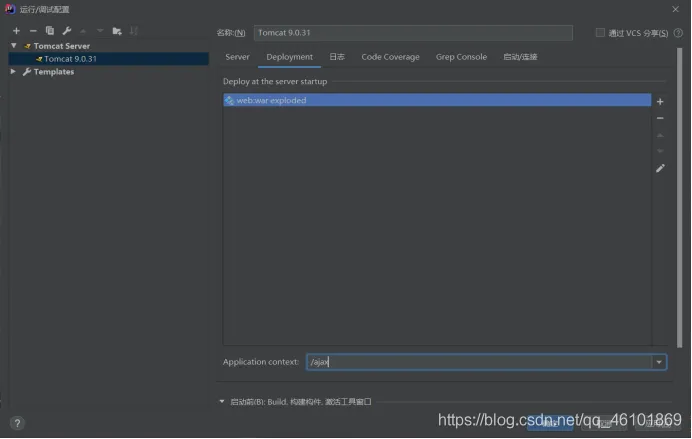Open the edit templates wrench icon

(x=67, y=30)
